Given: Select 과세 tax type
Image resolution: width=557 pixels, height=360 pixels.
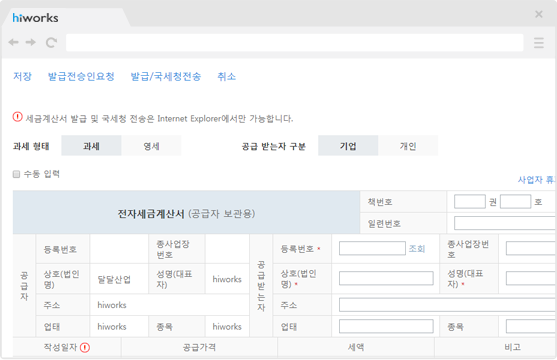Looking at the screenshot, I should (x=91, y=146).
